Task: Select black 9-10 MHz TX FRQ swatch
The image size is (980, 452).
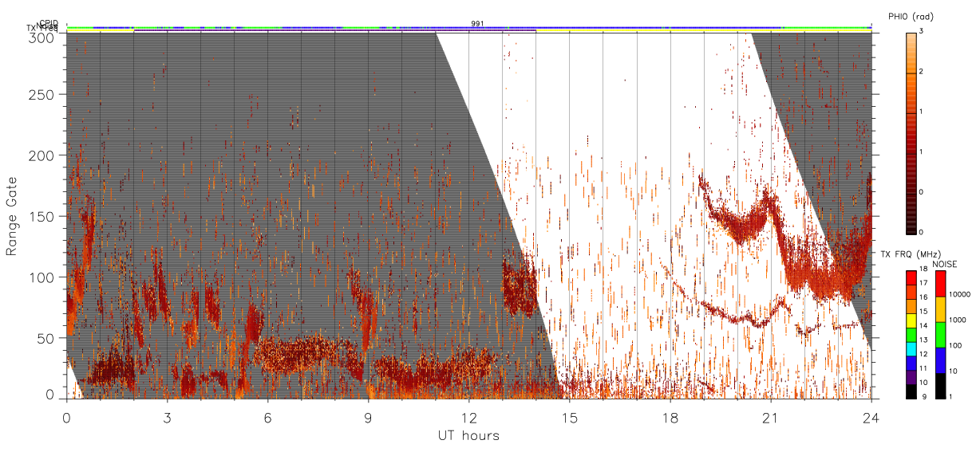Action: click(911, 391)
